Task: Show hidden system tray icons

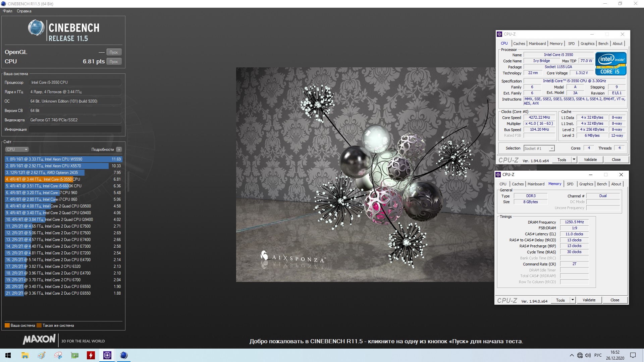Action: pyautogui.click(x=572, y=355)
